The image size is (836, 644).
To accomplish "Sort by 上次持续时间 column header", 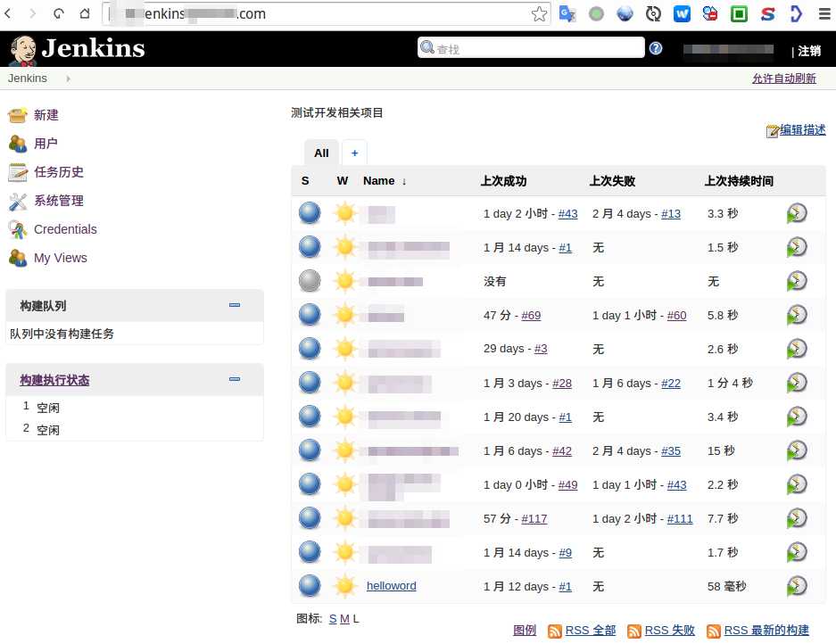I will pos(739,181).
